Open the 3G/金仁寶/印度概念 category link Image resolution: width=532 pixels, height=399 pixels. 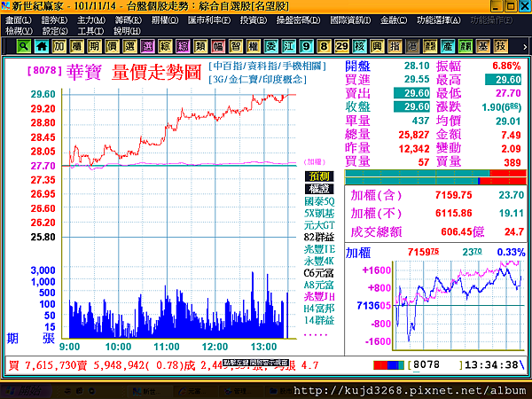coord(257,80)
